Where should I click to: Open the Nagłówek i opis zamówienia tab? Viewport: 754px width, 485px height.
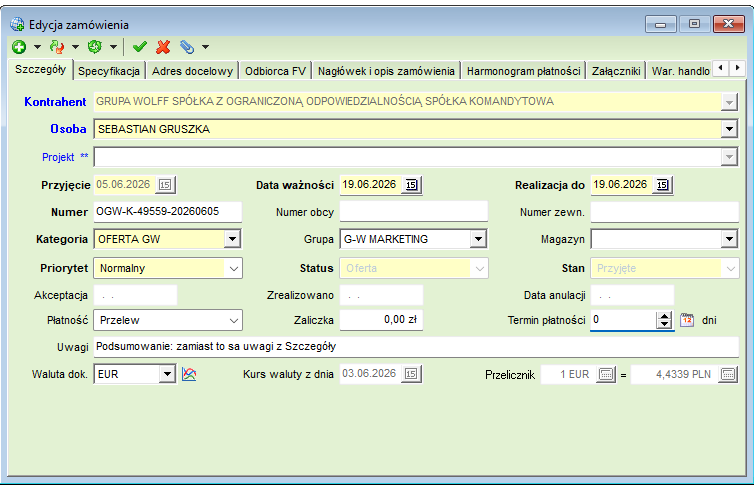point(386,71)
